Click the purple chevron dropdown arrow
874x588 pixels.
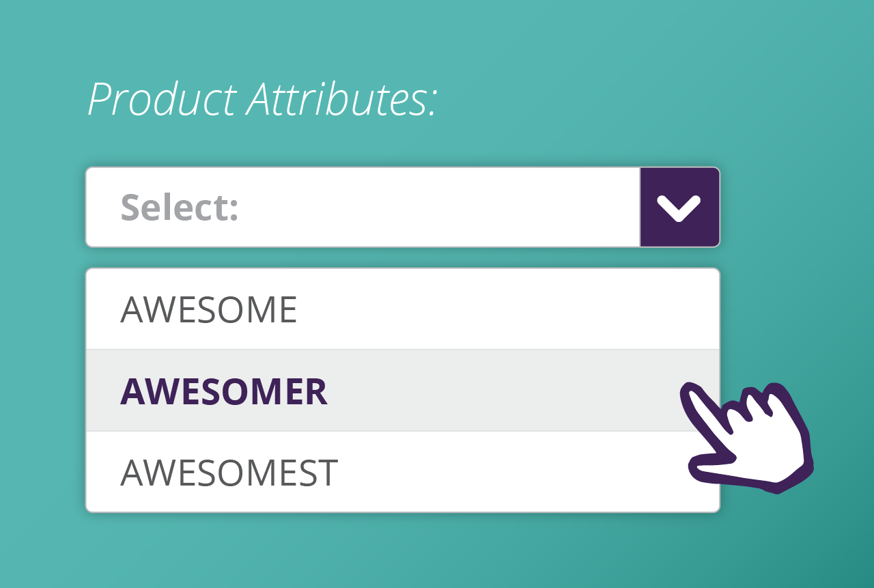tap(679, 208)
